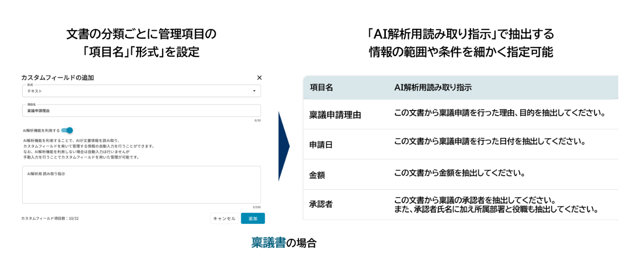Screen dimensions: 644x264
Task: Click the dropdown arrow in 形式 field
Action: [254, 91]
